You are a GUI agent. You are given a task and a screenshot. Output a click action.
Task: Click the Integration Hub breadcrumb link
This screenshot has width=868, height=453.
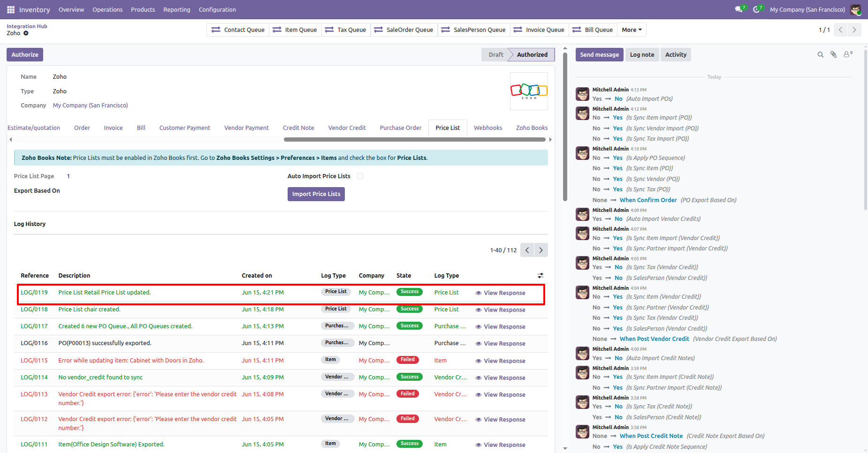tap(27, 26)
